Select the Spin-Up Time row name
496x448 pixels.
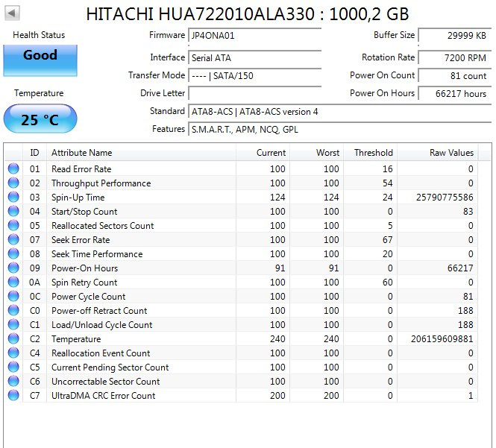click(x=78, y=198)
